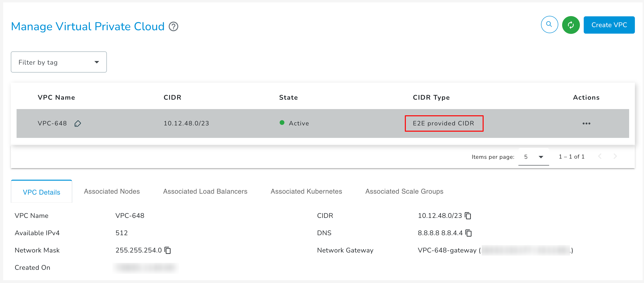Open the Associated Kubernetes tab
The image size is (644, 283).
306,191
